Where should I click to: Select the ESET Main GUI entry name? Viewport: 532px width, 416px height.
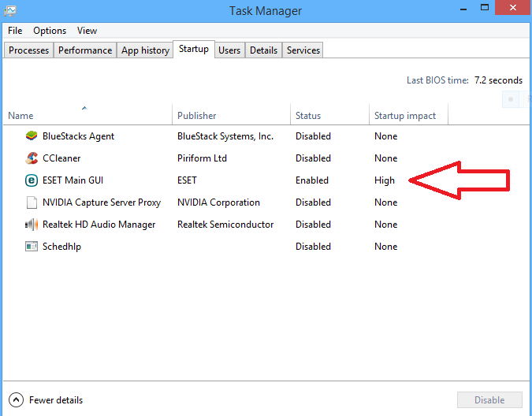point(73,180)
